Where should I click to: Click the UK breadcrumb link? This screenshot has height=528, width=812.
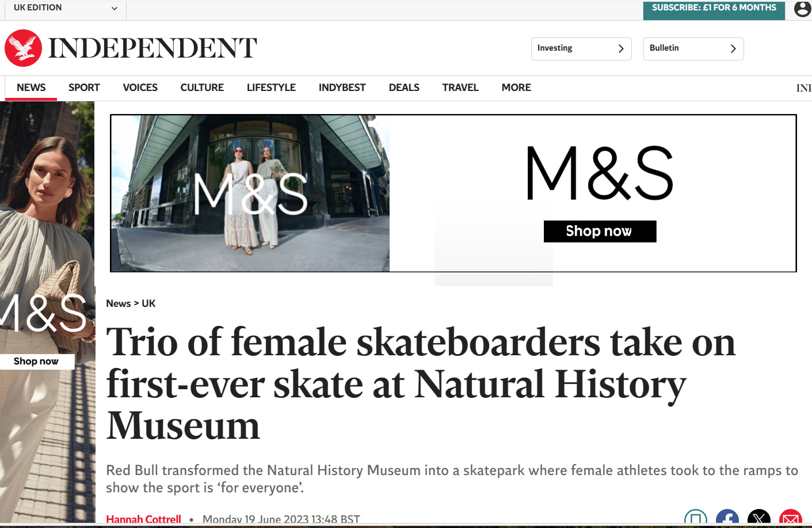[x=148, y=303]
